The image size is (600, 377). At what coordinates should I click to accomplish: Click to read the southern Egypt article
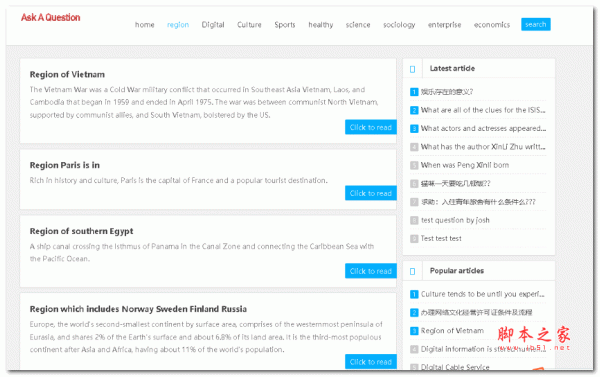tap(370, 271)
